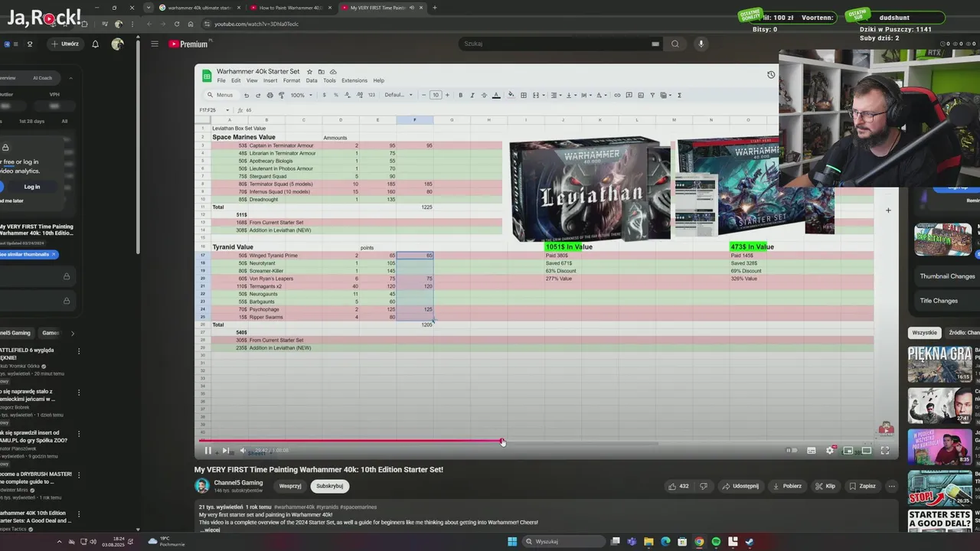Open Extensions menu in Google Sheets
Viewport: 980px width, 551px height.
pos(354,80)
